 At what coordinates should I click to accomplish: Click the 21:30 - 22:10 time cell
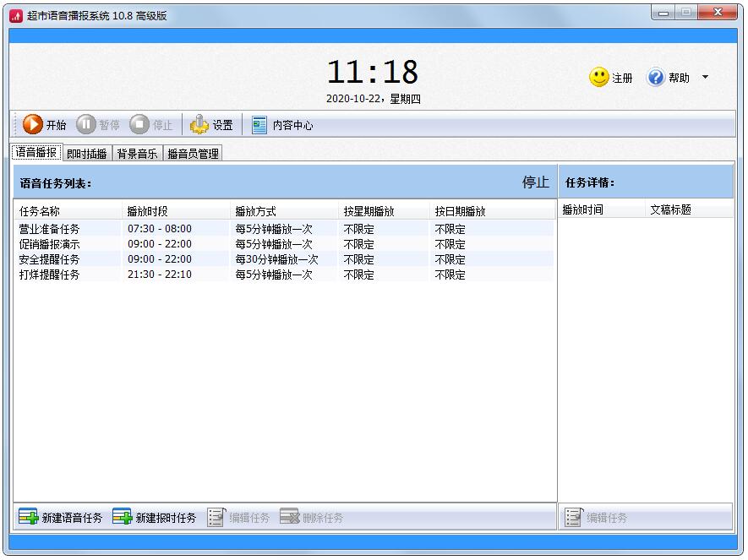(160, 275)
